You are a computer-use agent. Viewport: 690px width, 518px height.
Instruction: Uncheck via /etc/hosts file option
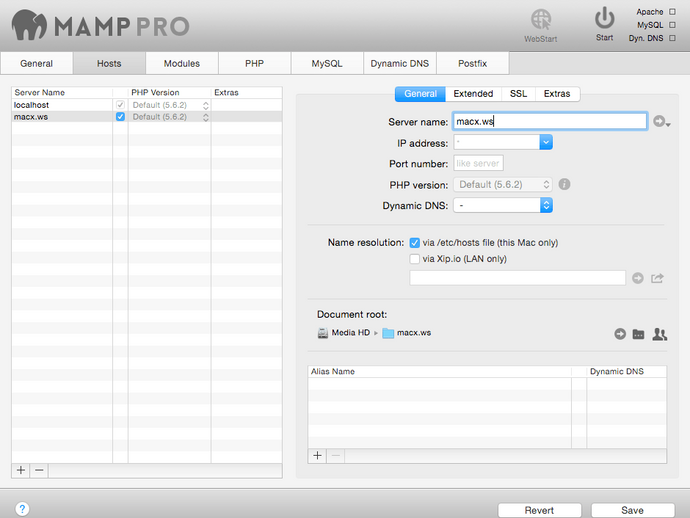tap(415, 242)
